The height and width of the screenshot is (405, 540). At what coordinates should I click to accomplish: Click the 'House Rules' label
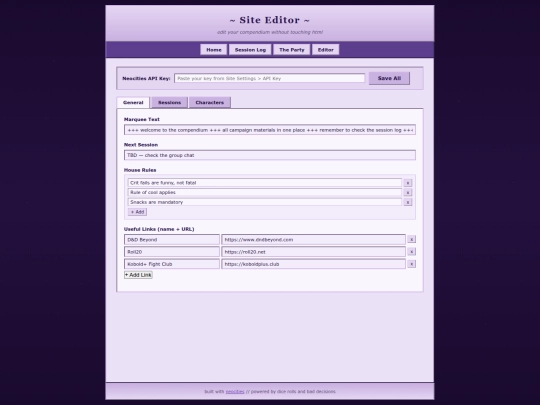click(x=140, y=170)
